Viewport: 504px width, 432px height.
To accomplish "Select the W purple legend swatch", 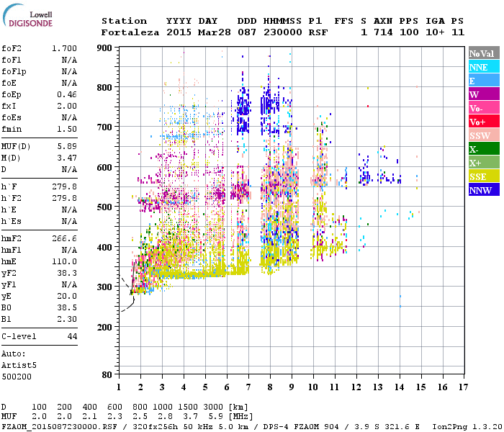I will point(484,94).
